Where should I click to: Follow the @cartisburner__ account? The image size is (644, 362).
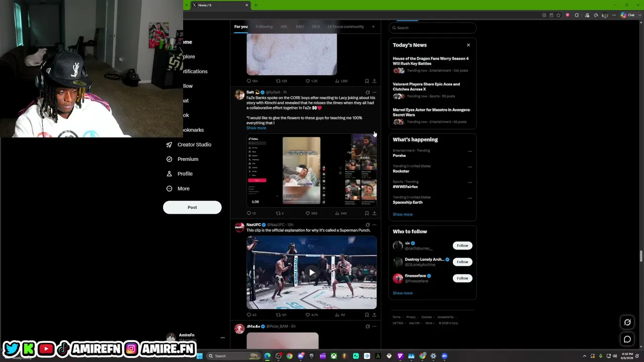(462, 245)
